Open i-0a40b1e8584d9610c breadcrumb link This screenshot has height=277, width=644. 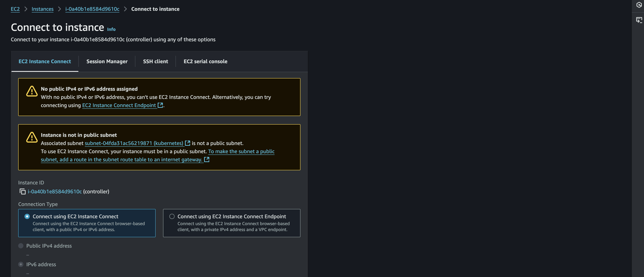coord(92,9)
